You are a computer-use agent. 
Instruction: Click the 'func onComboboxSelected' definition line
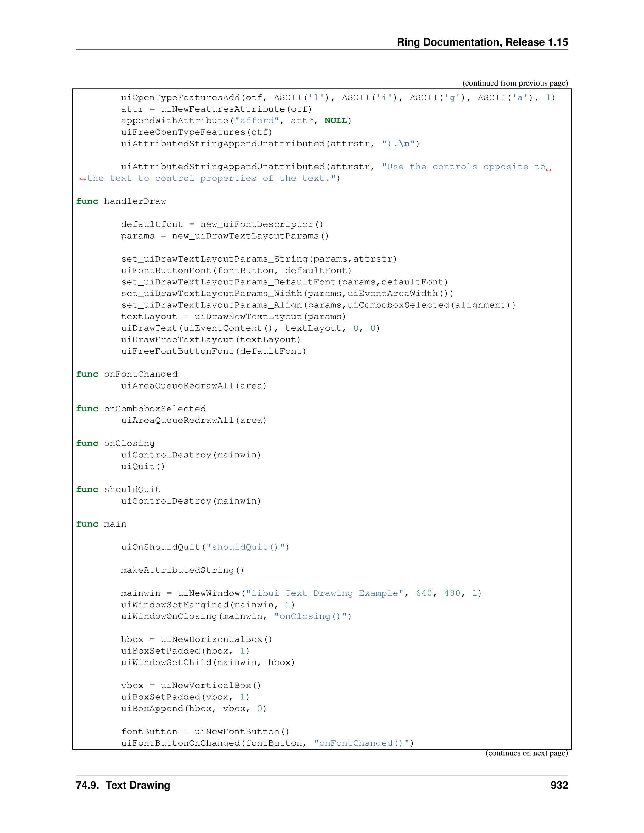click(141, 409)
